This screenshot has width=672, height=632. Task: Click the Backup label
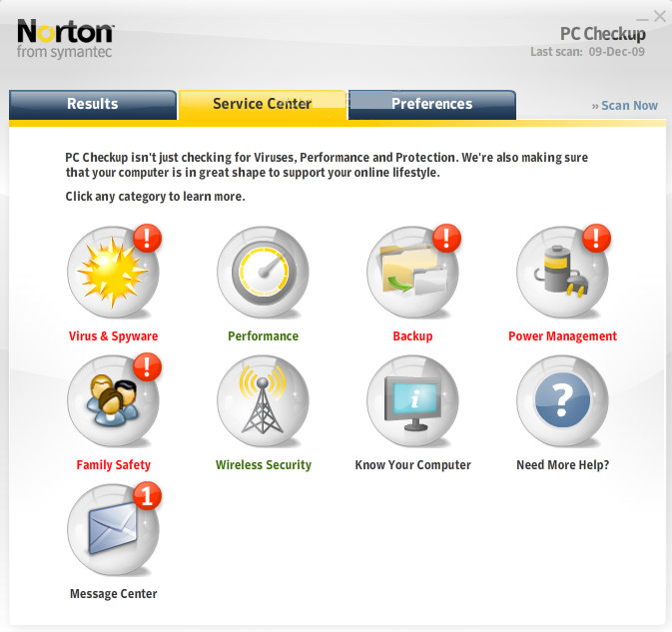(x=412, y=336)
